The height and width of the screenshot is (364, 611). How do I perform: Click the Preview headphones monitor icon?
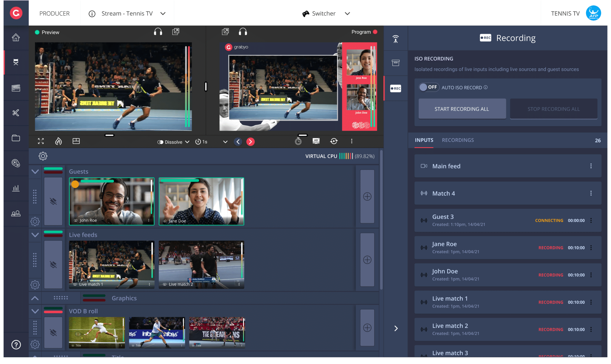[x=158, y=32]
